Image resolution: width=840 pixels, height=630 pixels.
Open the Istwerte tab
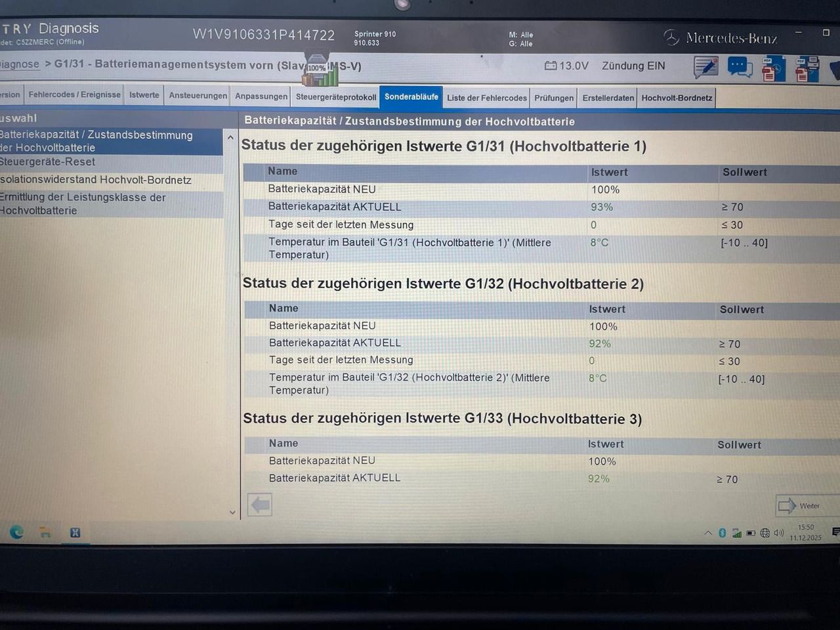144,95
